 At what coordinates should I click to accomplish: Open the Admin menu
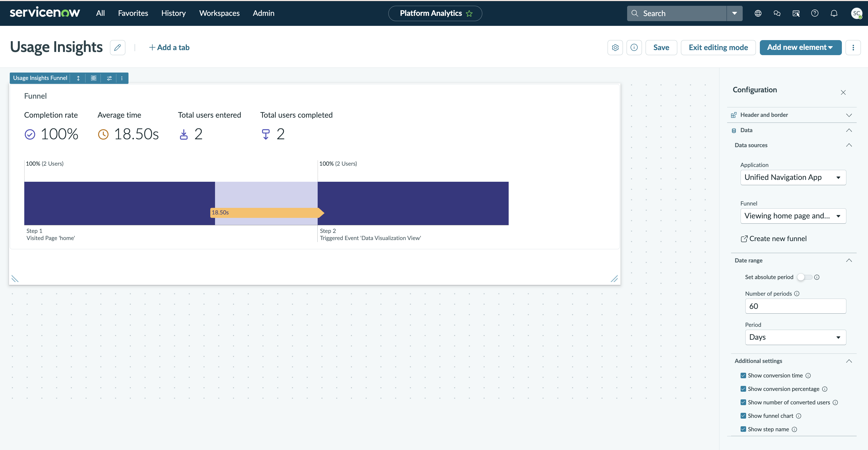pyautogui.click(x=264, y=13)
